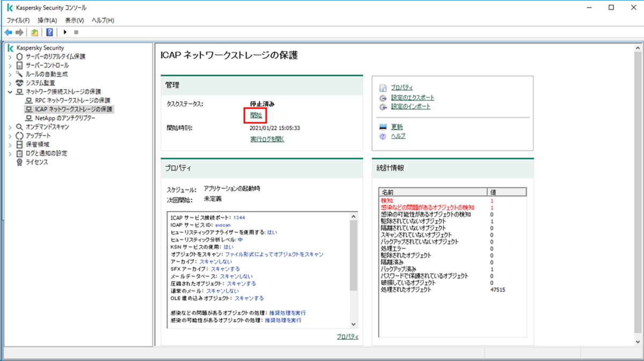Screen dimensions: 644x361
Task: Click the 名前 column header
Action: 433,192
